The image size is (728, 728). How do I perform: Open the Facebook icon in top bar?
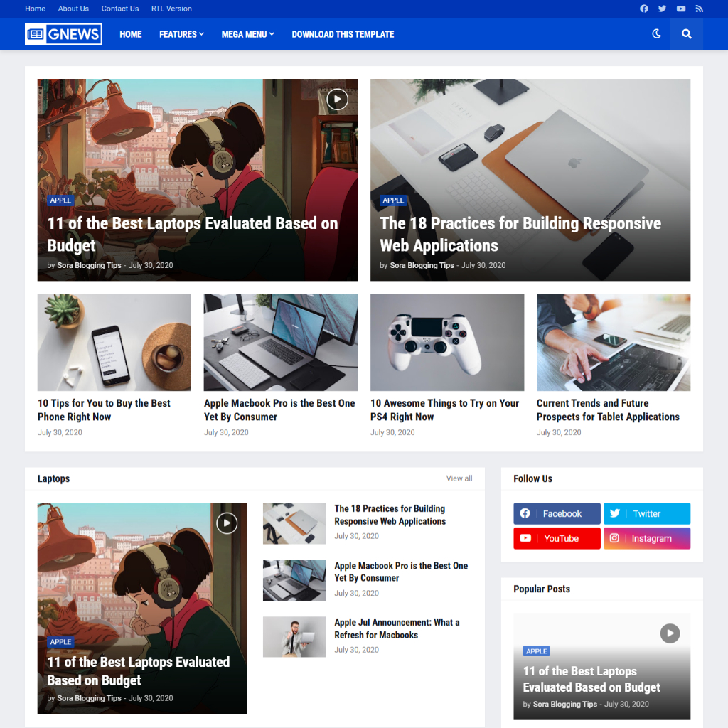tap(643, 9)
